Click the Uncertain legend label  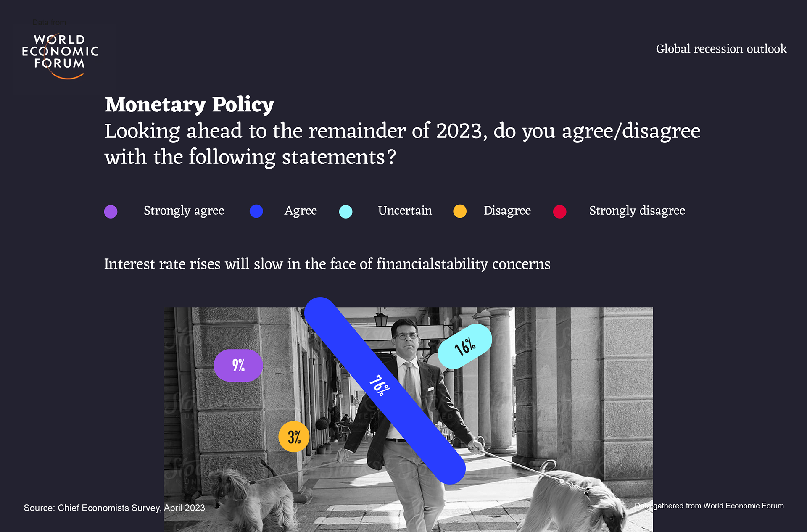coord(405,211)
